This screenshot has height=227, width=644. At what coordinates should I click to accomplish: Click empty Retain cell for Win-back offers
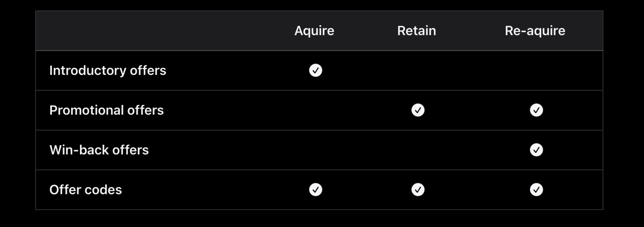[x=418, y=150]
